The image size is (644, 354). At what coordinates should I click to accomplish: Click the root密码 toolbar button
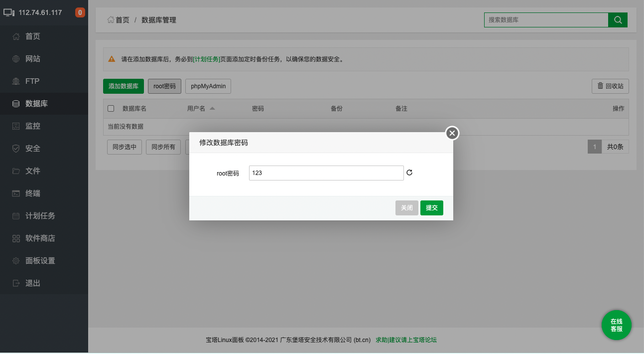pos(164,86)
